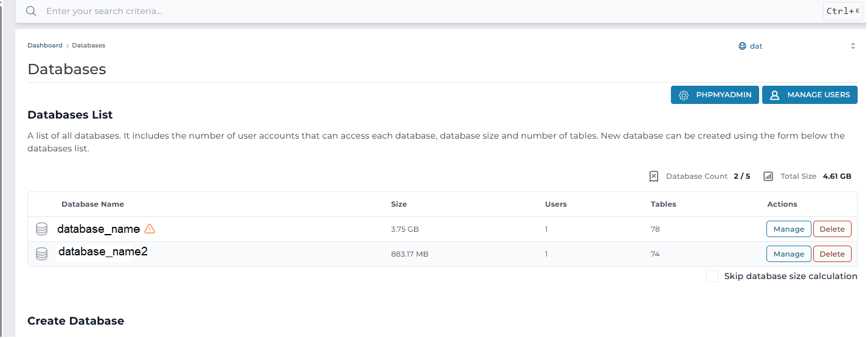Enable Skip database size calculation checkbox
The width and height of the screenshot is (868, 338).
(712, 277)
